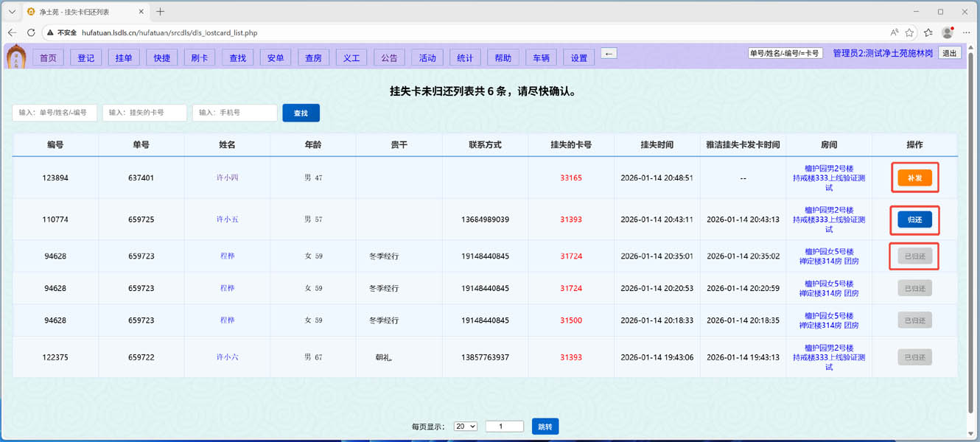Open the 首页 menu item
The height and width of the screenshot is (442, 980).
click(48, 58)
